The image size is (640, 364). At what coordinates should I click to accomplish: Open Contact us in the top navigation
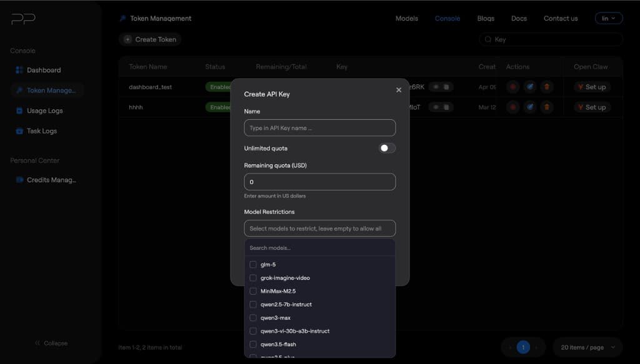click(561, 18)
